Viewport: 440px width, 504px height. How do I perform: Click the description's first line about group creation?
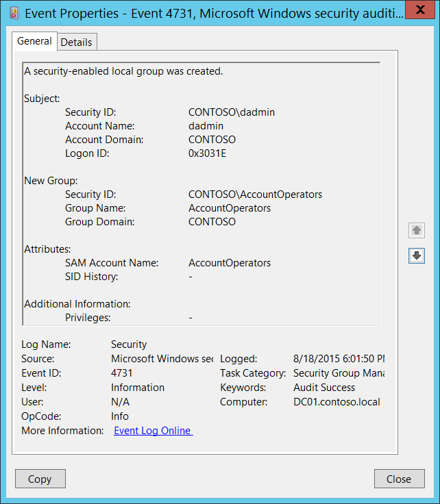[123, 71]
